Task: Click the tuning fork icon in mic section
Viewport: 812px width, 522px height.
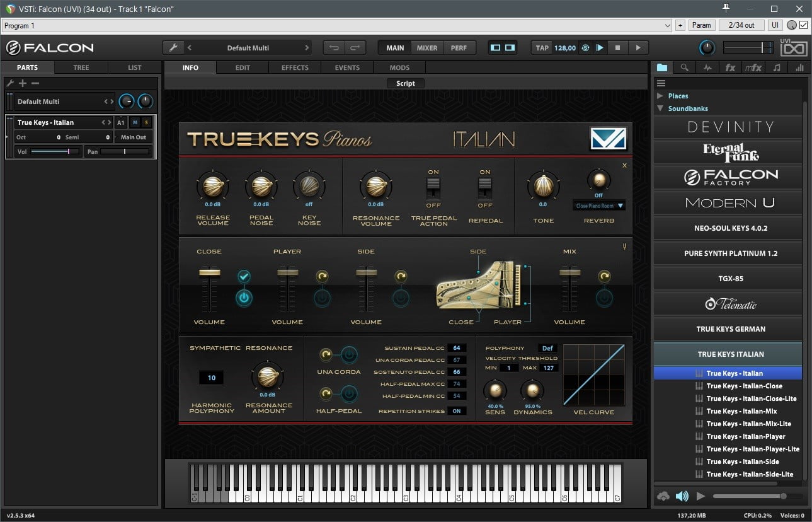Action: [x=624, y=246]
